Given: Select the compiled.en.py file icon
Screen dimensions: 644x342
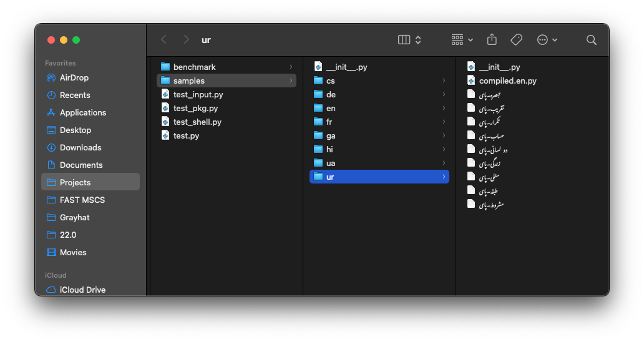Looking at the screenshot, I should pyautogui.click(x=472, y=81).
